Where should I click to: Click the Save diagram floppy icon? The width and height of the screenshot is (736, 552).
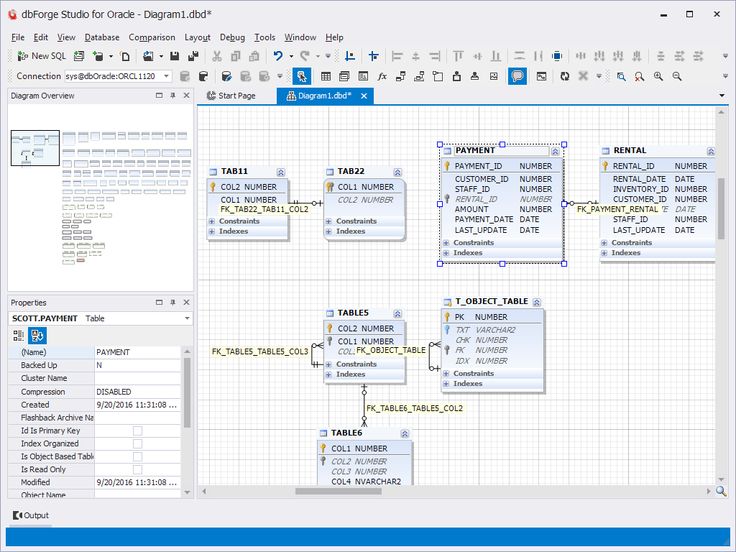[x=175, y=56]
